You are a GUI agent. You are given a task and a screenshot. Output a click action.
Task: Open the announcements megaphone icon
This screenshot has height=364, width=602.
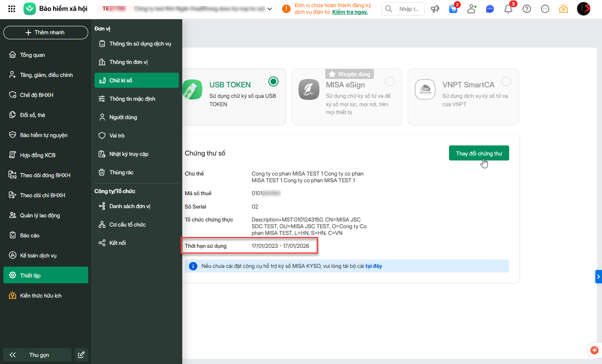(435, 9)
